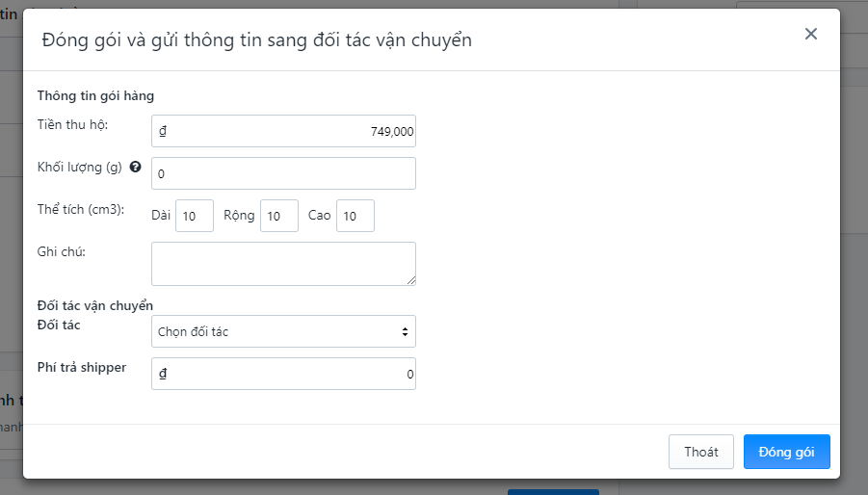868x495 pixels.
Task: Focus the Tiền thu hộ amount field
Action: tap(283, 131)
